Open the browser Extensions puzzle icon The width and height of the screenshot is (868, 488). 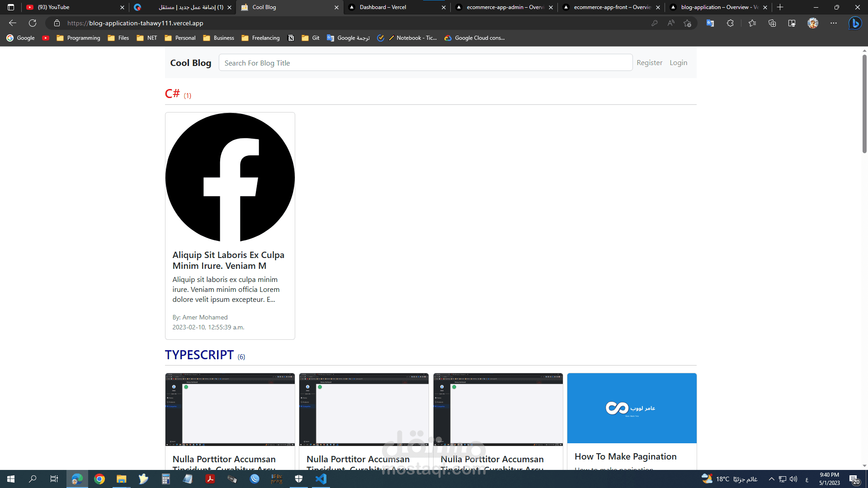pos(730,23)
